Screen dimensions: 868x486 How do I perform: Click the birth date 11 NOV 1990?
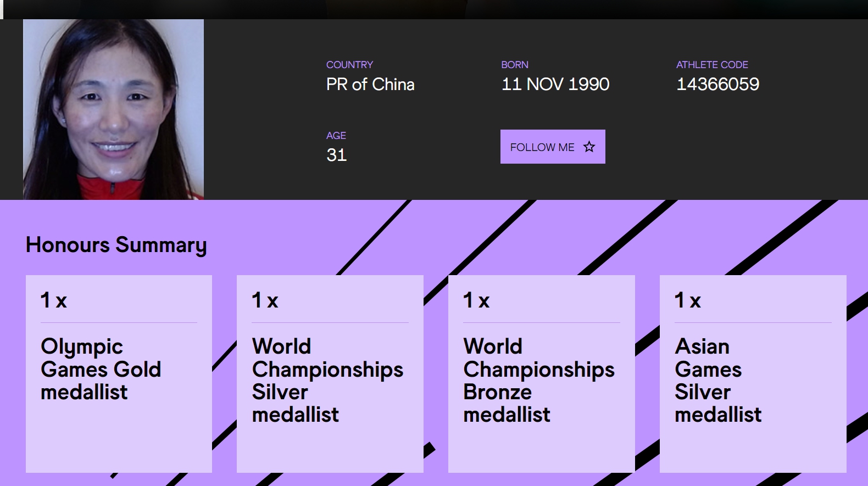[555, 85]
